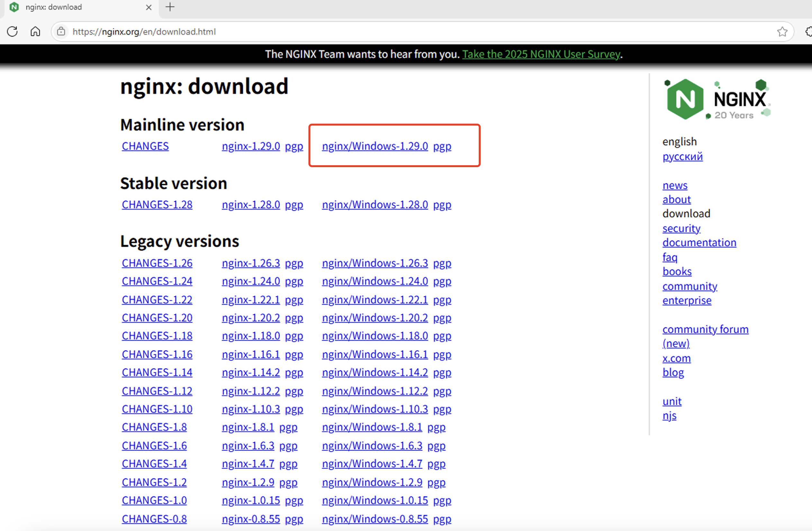
Task: Download nginx-1.28.0 stable source
Action: (251, 205)
